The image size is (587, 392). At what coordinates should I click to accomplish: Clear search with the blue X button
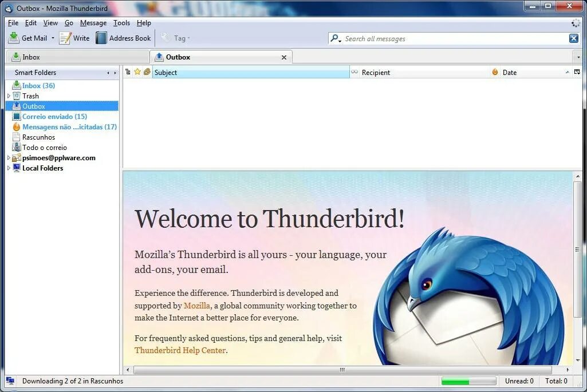pyautogui.click(x=573, y=38)
